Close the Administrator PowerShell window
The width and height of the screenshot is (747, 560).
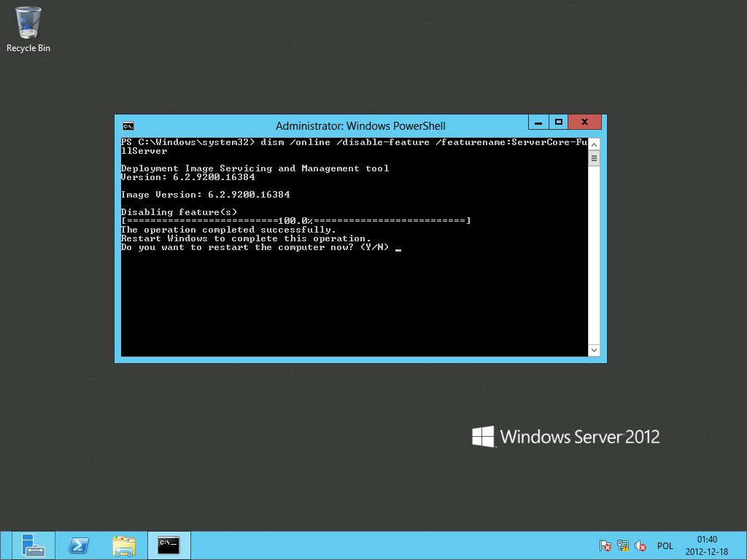(x=584, y=122)
